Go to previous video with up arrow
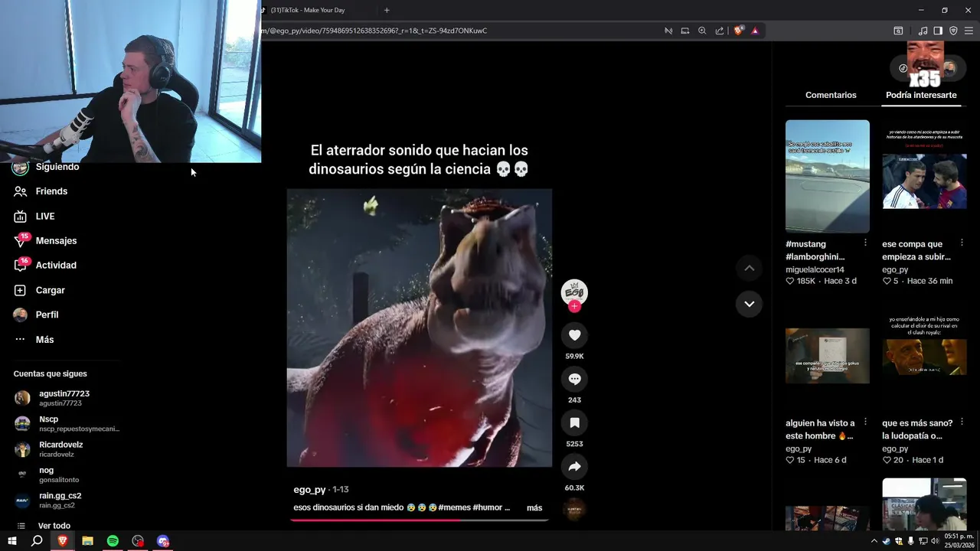The height and width of the screenshot is (551, 980). pos(749,268)
